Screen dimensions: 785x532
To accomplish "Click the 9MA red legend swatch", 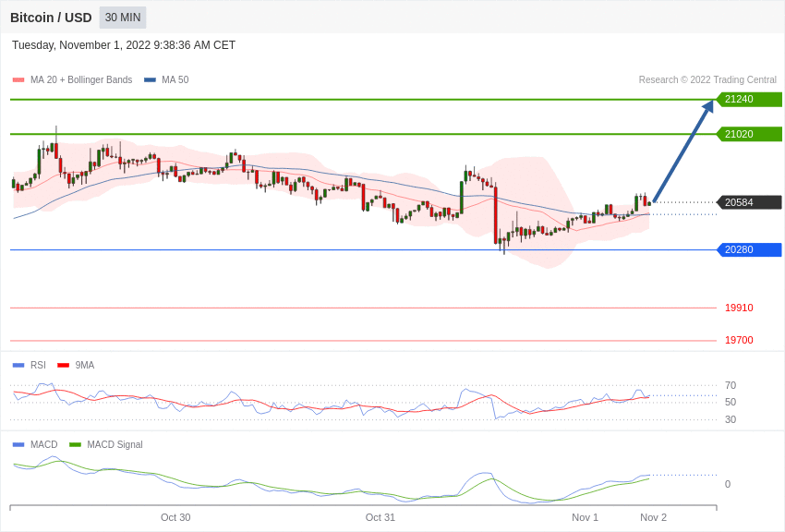I will pyautogui.click(x=64, y=366).
